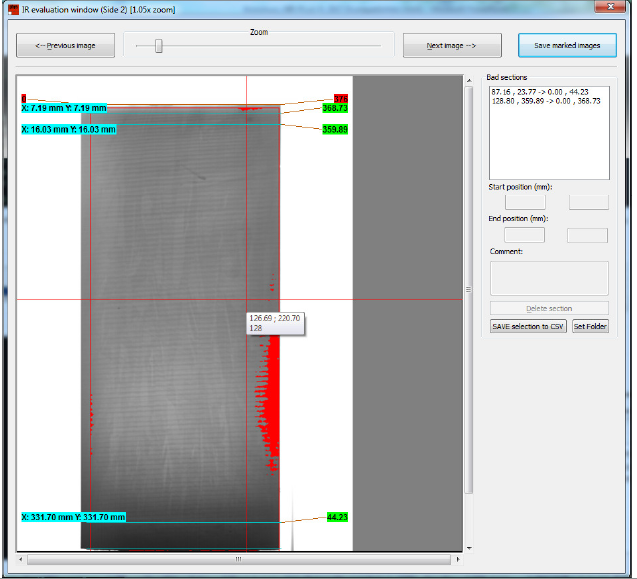Click the green 44.23 marker label
Image resolution: width=637 pixels, height=579 pixels.
337,517
